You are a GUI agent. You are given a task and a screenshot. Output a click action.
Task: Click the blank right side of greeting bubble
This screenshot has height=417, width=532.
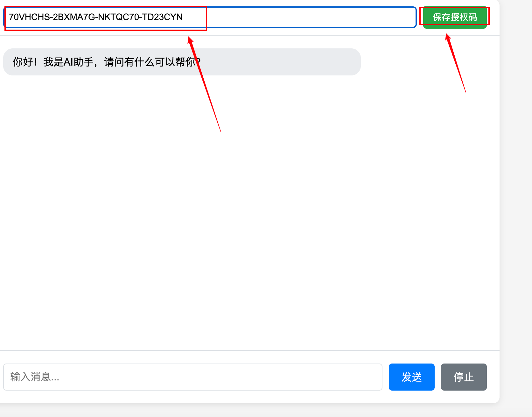coord(286,62)
